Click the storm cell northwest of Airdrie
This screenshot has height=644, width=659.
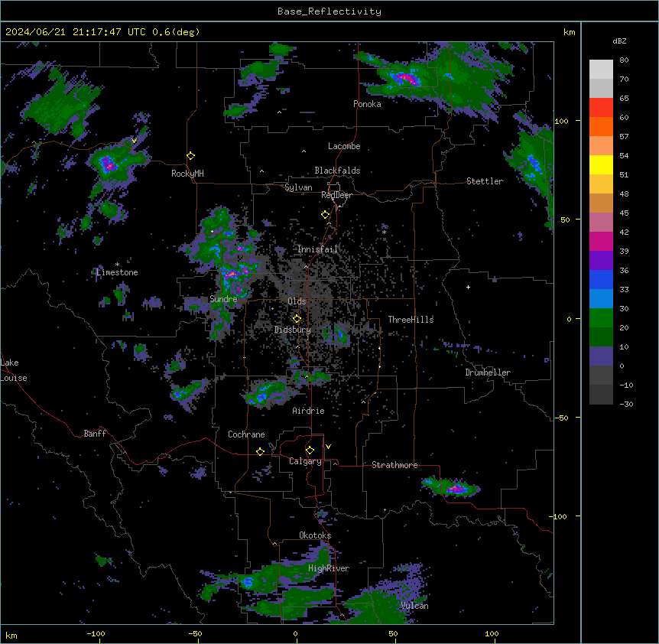pos(265,393)
